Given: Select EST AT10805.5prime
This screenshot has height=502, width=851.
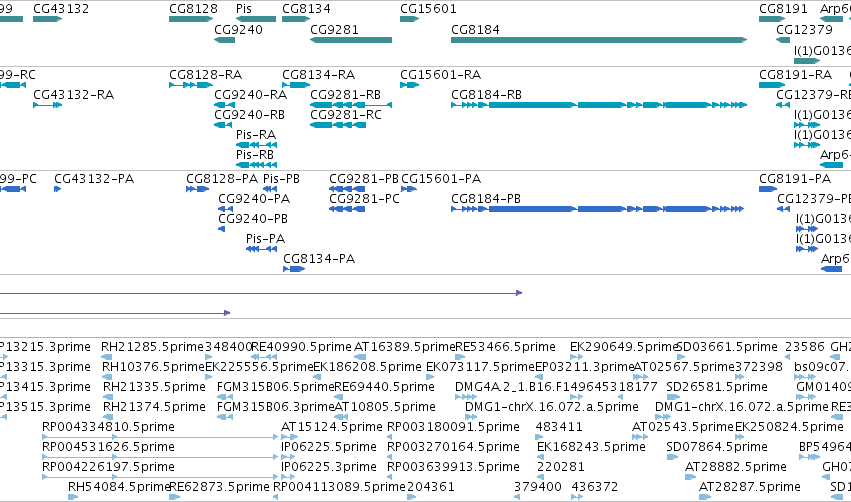Looking at the screenshot, I should 341,417.
